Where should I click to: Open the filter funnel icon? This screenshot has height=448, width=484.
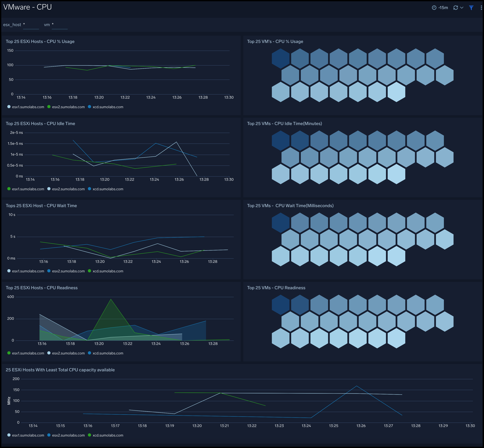click(x=471, y=7)
